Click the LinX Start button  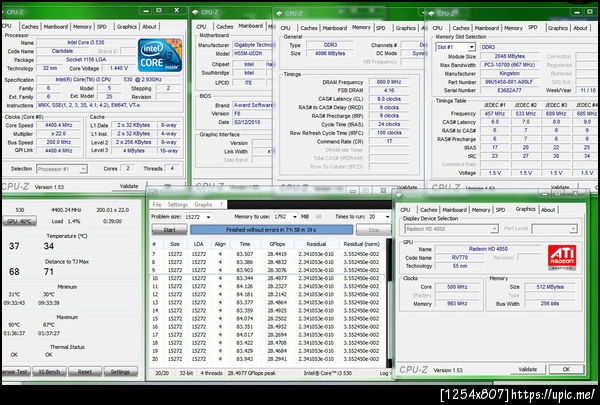[x=170, y=230]
